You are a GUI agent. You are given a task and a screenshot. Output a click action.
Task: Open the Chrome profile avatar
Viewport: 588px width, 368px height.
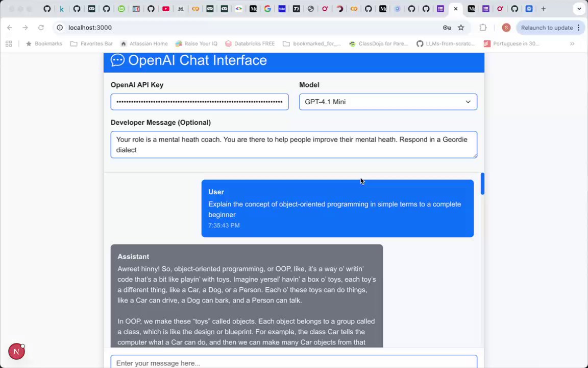tap(506, 28)
